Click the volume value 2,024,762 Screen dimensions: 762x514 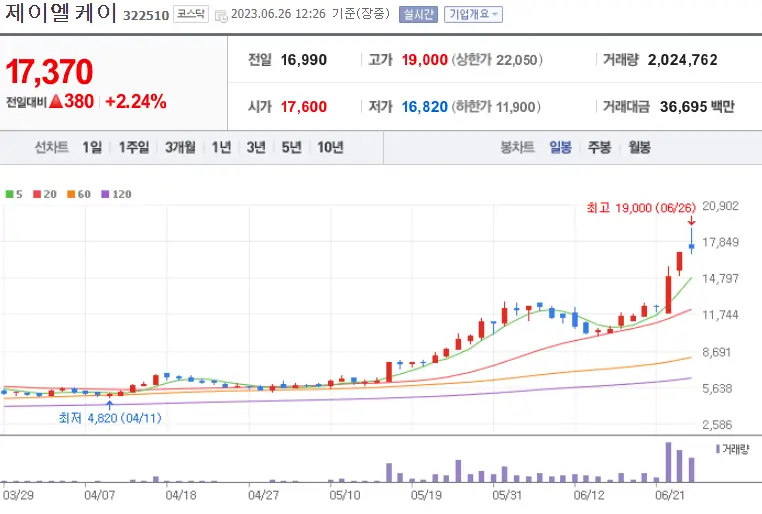682,60
